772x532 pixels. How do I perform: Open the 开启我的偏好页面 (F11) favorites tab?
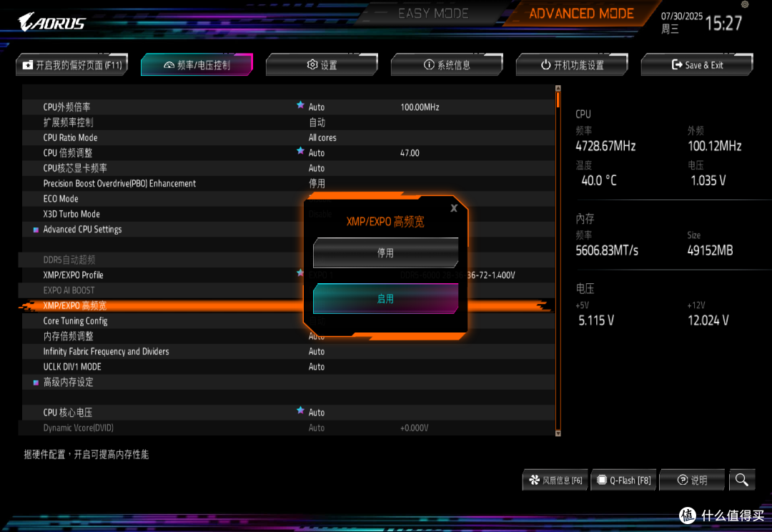pos(72,64)
